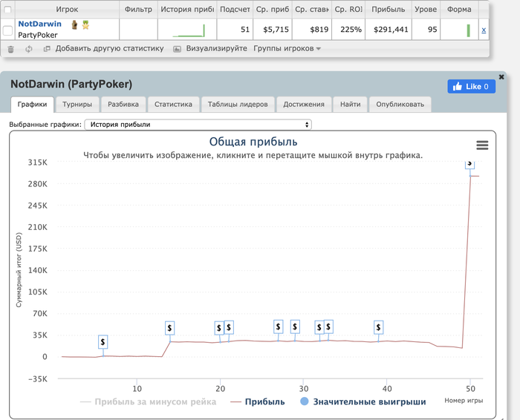Tick the NotDarwin row checkbox

[x=7, y=31]
